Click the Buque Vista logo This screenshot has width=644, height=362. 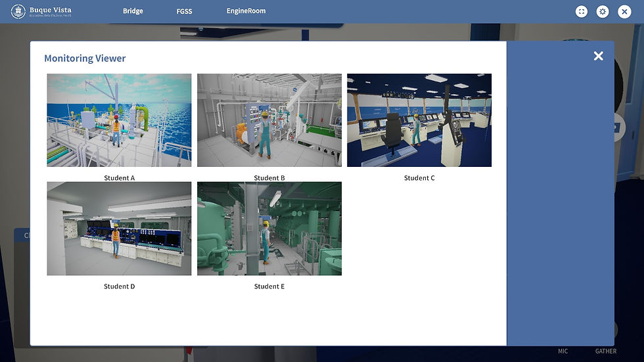point(41,11)
